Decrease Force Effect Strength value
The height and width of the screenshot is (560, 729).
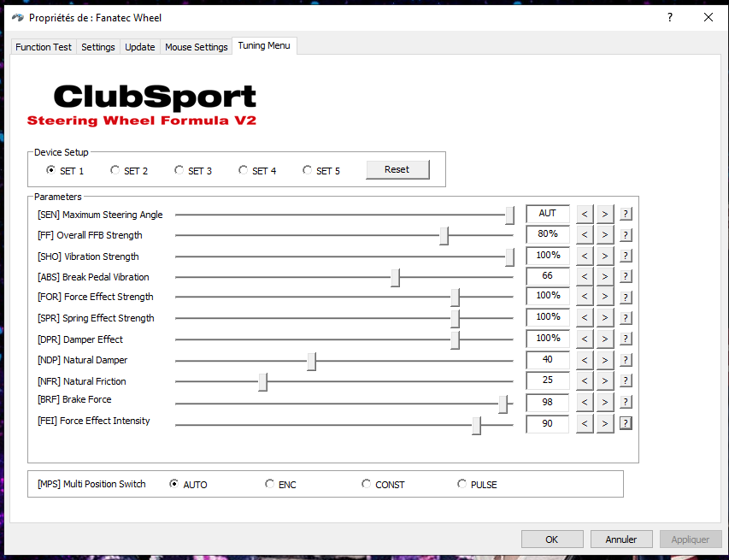pyautogui.click(x=585, y=297)
